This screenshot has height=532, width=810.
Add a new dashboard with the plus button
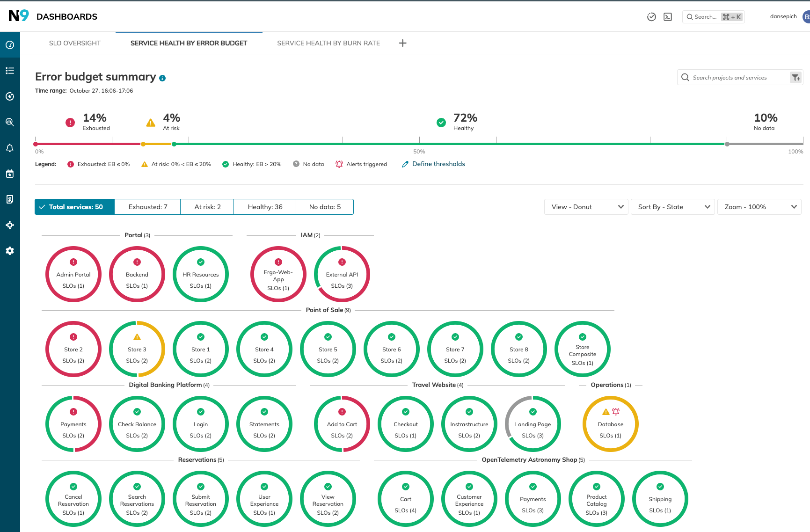tap(402, 43)
